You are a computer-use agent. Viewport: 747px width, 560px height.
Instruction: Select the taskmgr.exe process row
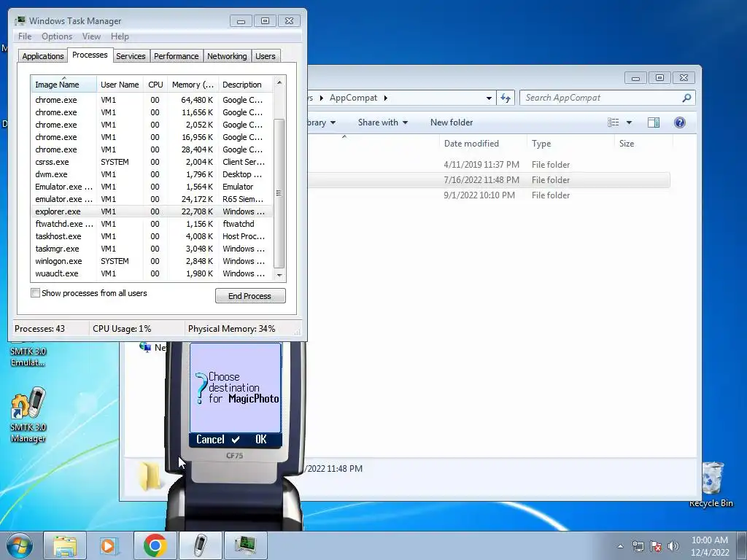pyautogui.click(x=152, y=249)
